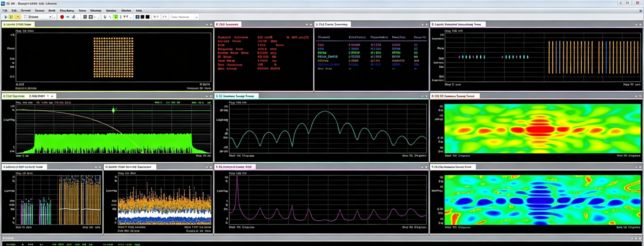Select the red text summary panel tab

tap(227, 24)
